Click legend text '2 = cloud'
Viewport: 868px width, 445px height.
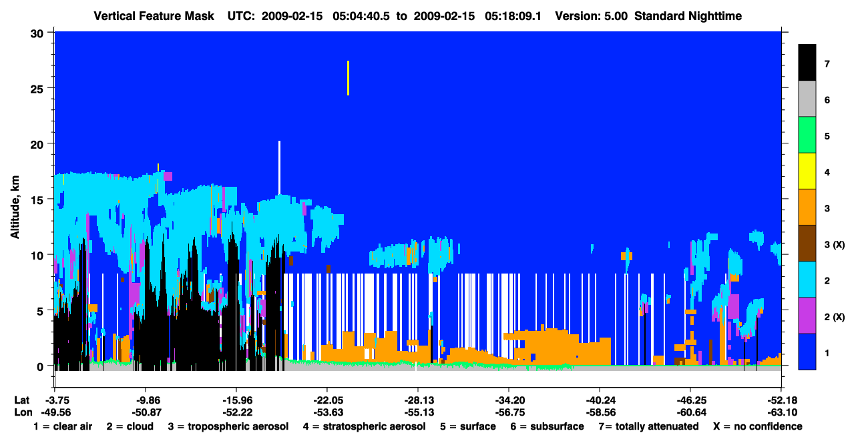tap(130, 426)
